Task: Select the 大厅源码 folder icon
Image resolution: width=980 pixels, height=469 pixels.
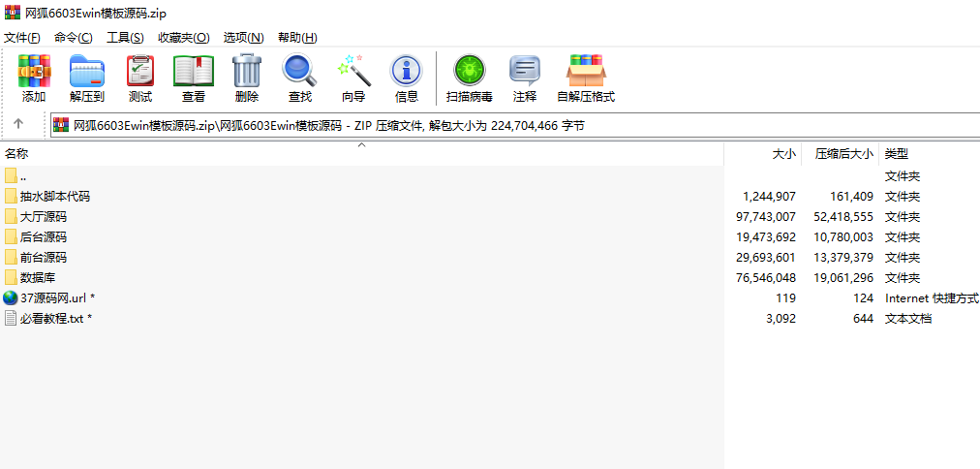Action: [x=10, y=217]
